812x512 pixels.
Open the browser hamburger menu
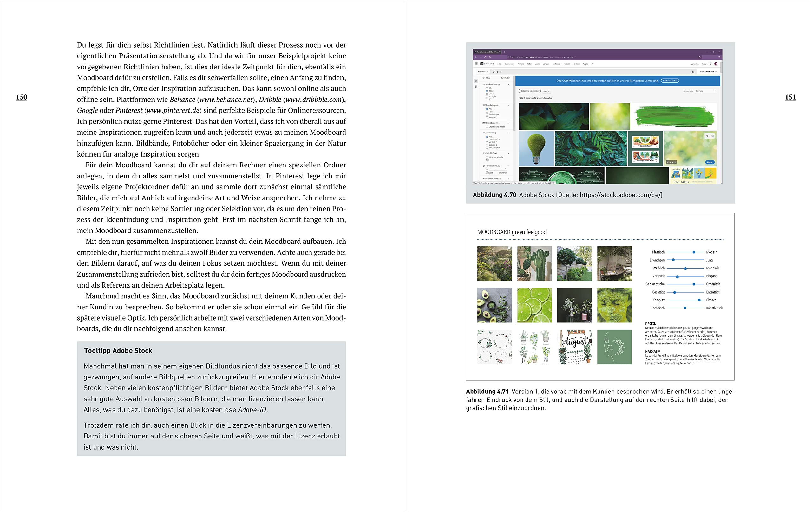pyautogui.click(x=719, y=57)
